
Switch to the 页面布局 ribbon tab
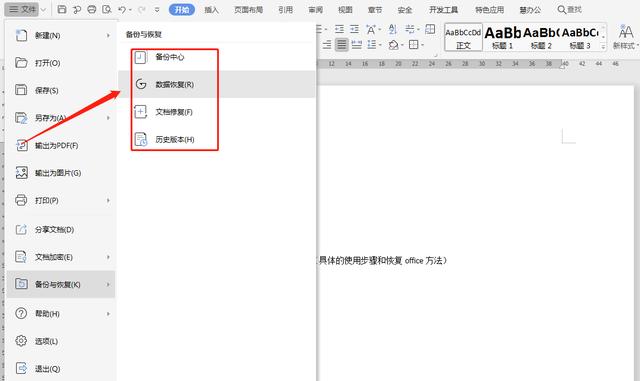248,9
